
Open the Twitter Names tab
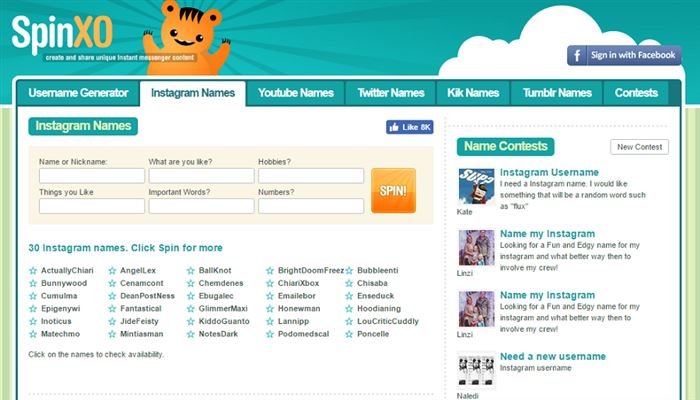click(391, 93)
